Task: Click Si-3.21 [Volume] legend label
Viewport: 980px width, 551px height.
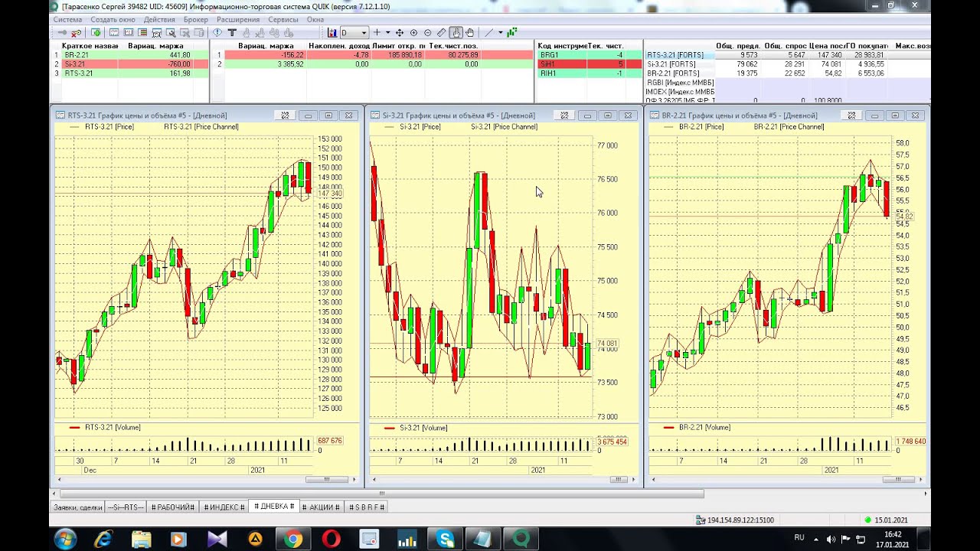Action: pos(423,428)
